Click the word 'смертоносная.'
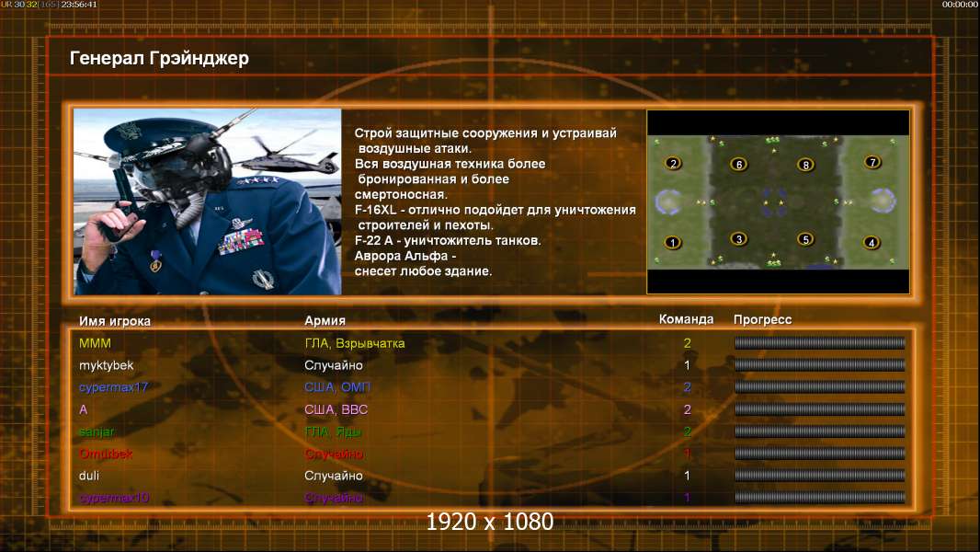The height and width of the screenshot is (552, 980). point(401,194)
